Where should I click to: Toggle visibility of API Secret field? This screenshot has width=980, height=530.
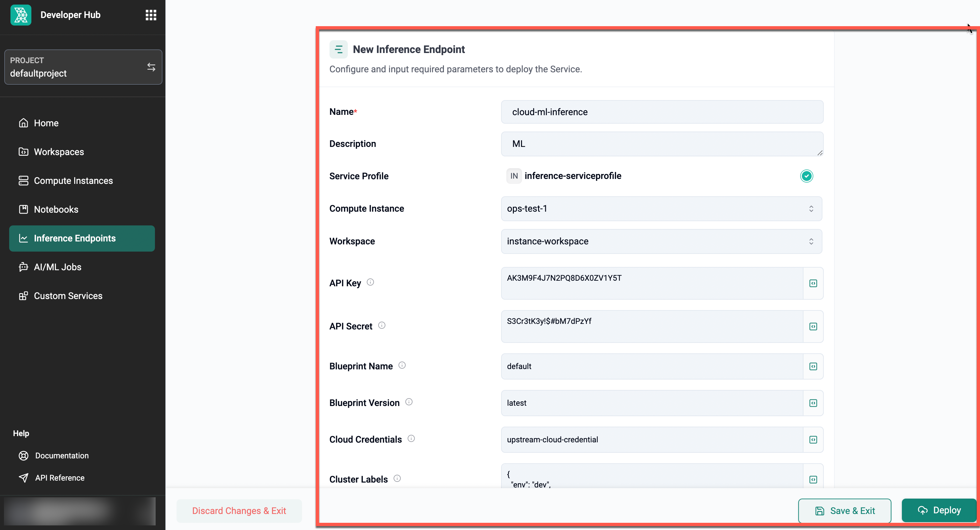813,326
